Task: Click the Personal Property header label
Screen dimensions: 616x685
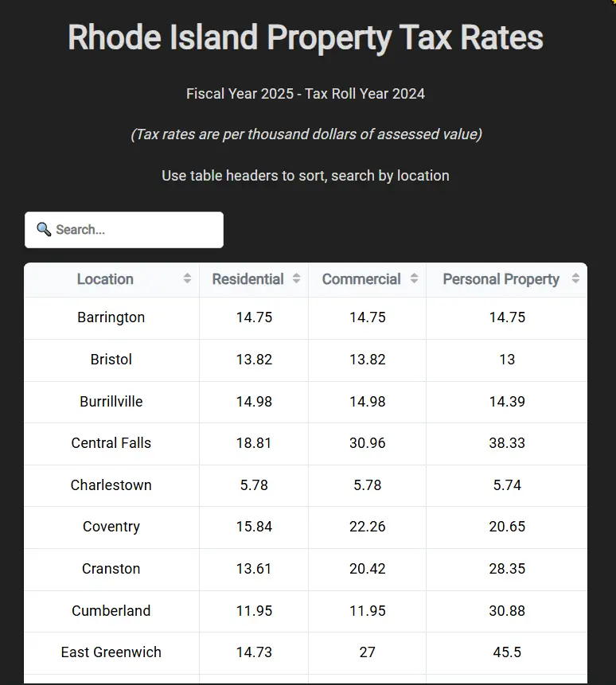Action: point(501,279)
